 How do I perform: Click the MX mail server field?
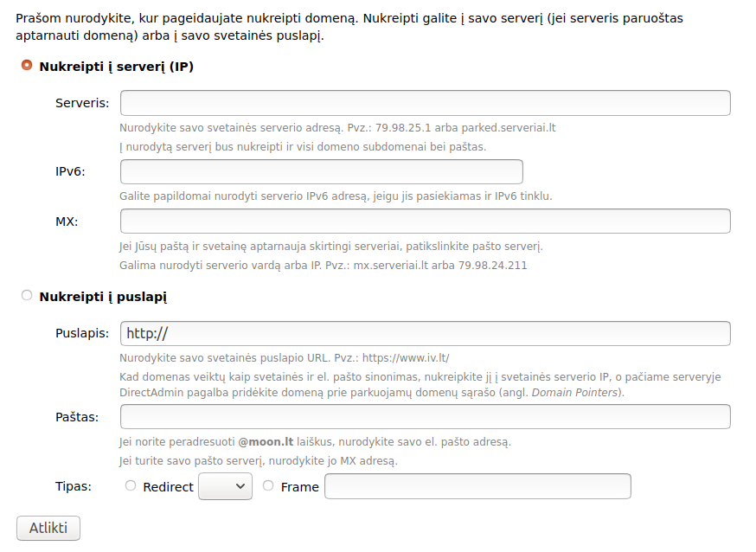[425, 221]
